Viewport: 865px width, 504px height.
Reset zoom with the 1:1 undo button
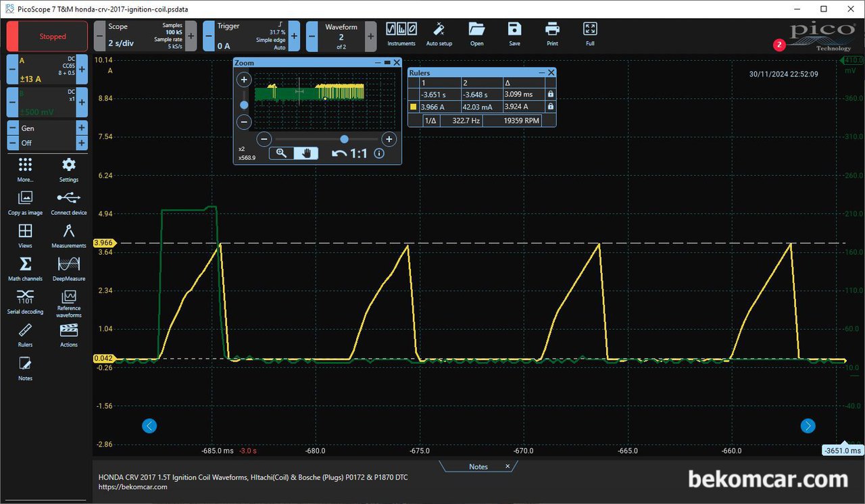point(349,153)
